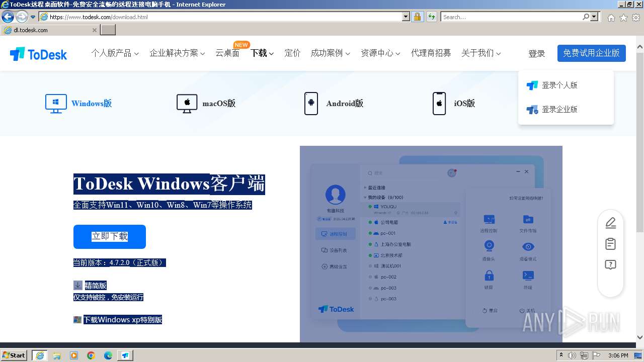Click the ToDesk client preview image
Screen dimensions: 644x362
point(431,244)
